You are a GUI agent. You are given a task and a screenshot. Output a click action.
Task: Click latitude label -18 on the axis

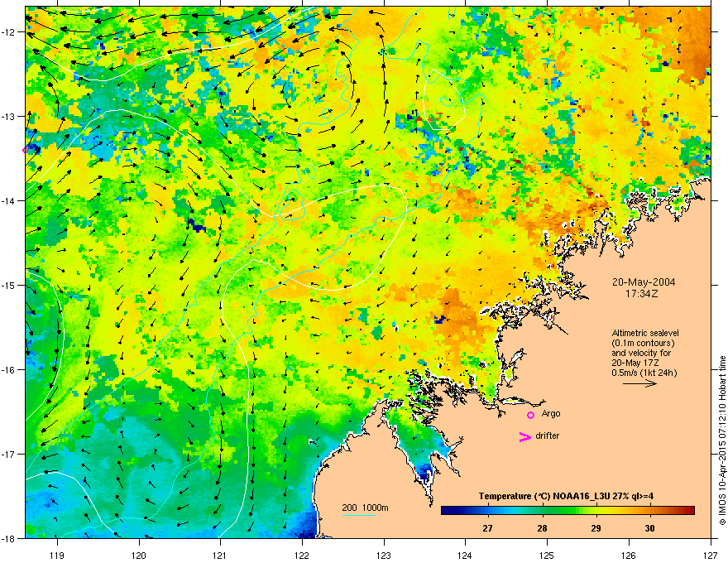coord(8,538)
